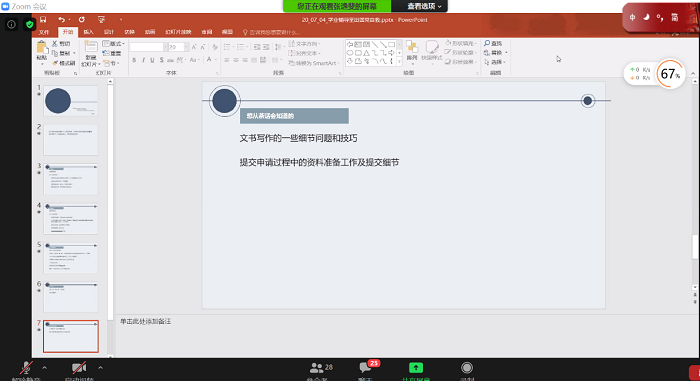Decrease the list indent level
The width and height of the screenshot is (700, 381).
[257, 47]
